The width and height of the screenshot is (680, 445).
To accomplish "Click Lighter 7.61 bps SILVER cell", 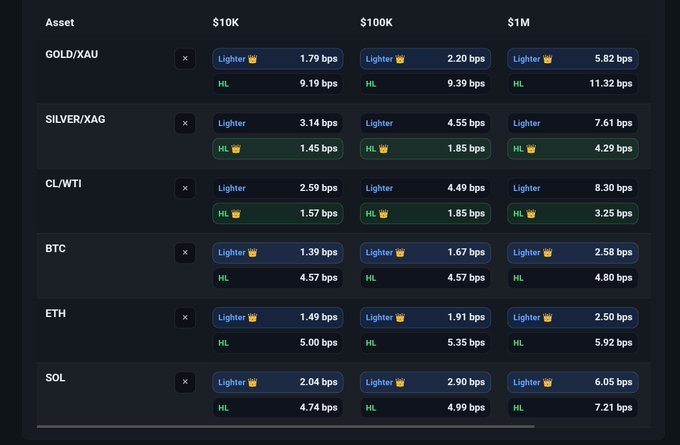I will 572,123.
